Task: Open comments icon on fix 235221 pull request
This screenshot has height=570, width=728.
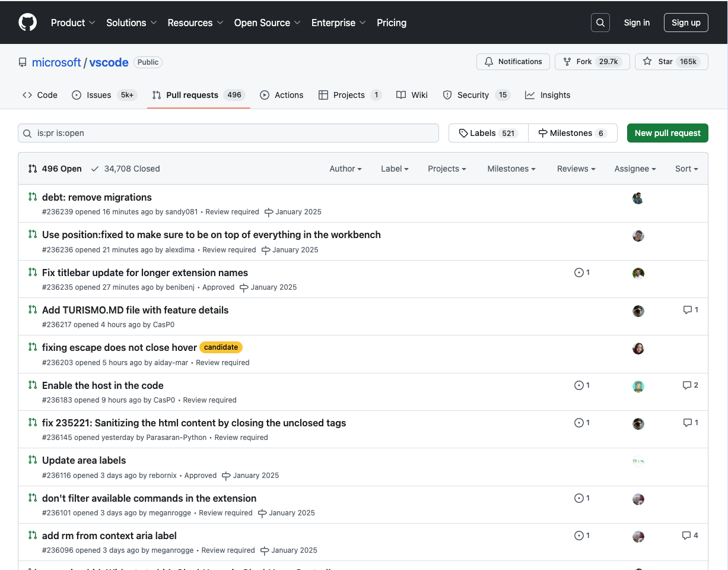Action: (688, 423)
